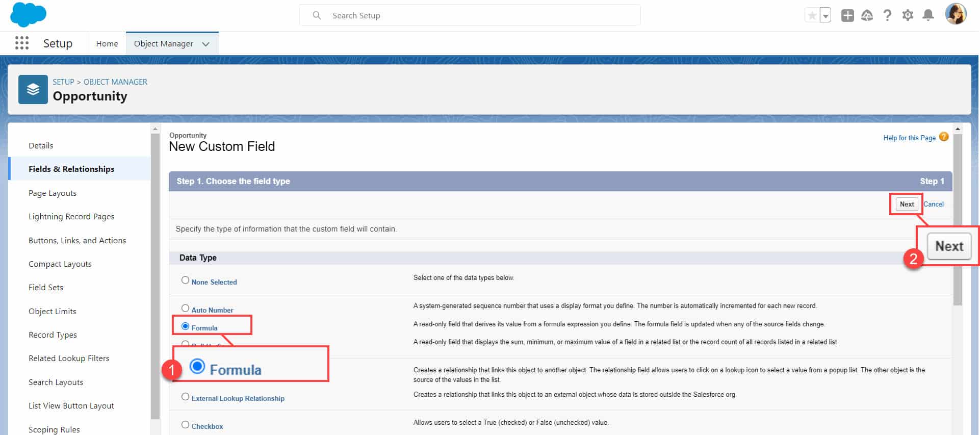Click the small Next button
The width and height of the screenshot is (980, 435).
pos(907,204)
